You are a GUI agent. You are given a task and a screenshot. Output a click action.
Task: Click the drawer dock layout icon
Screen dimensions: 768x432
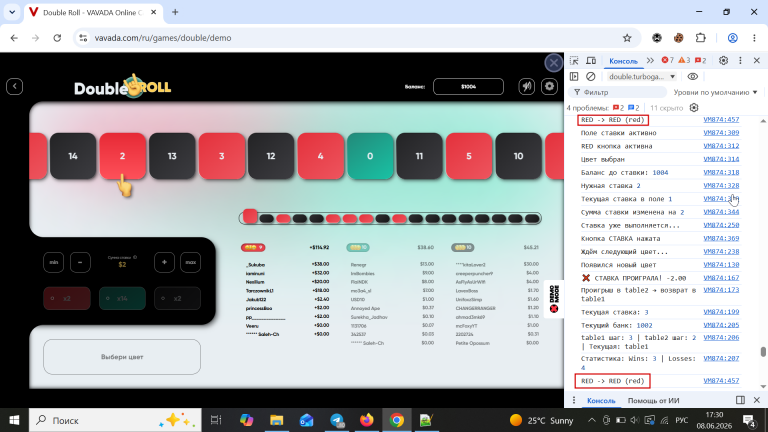click(740, 400)
